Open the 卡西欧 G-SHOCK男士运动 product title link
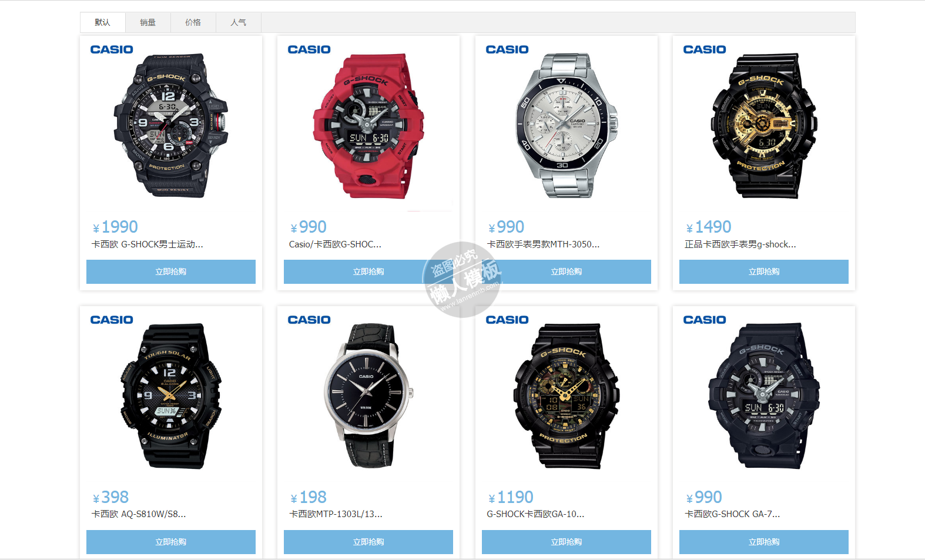Screen dimensions: 925x560 pos(147,244)
